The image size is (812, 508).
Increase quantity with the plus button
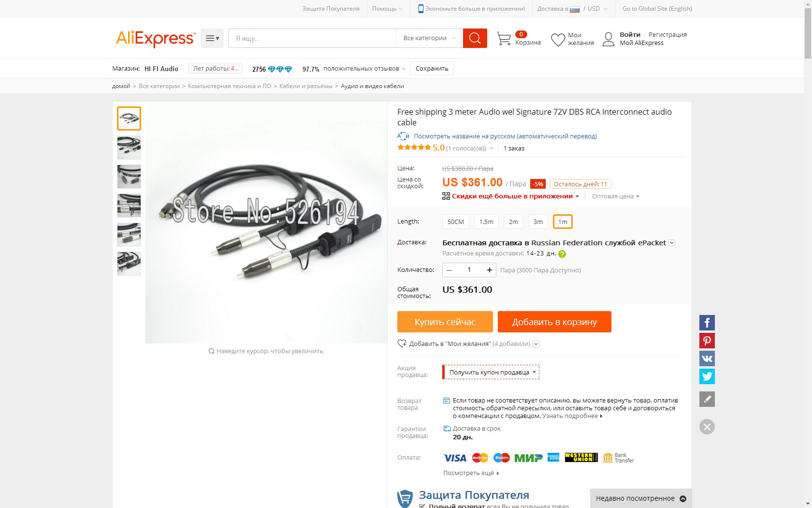(x=489, y=270)
